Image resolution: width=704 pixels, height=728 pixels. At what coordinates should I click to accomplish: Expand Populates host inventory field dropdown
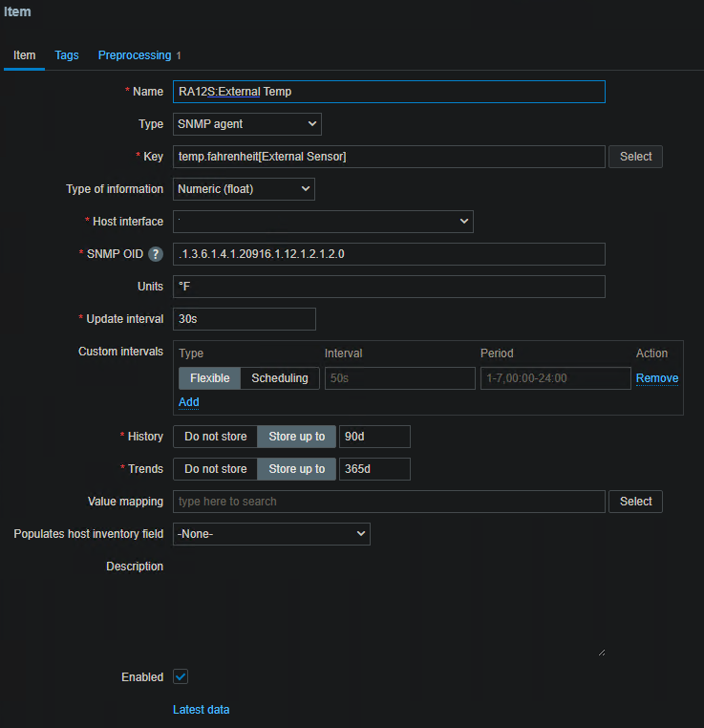[271, 534]
